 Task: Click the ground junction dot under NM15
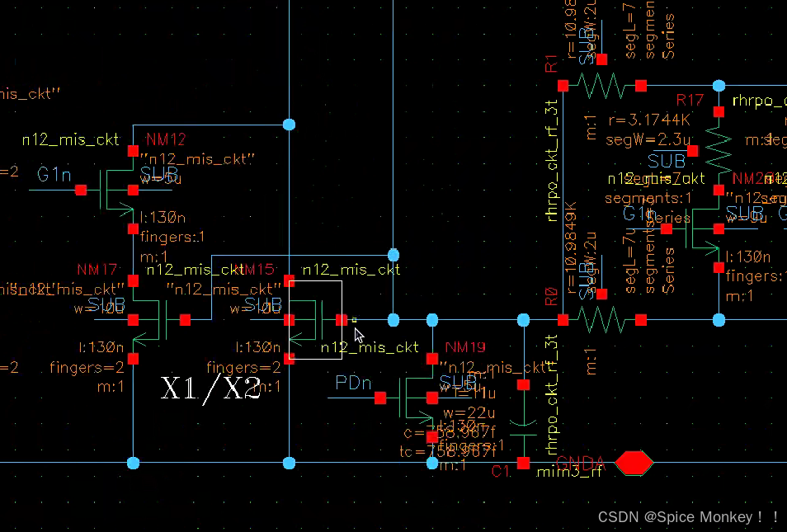coord(289,463)
